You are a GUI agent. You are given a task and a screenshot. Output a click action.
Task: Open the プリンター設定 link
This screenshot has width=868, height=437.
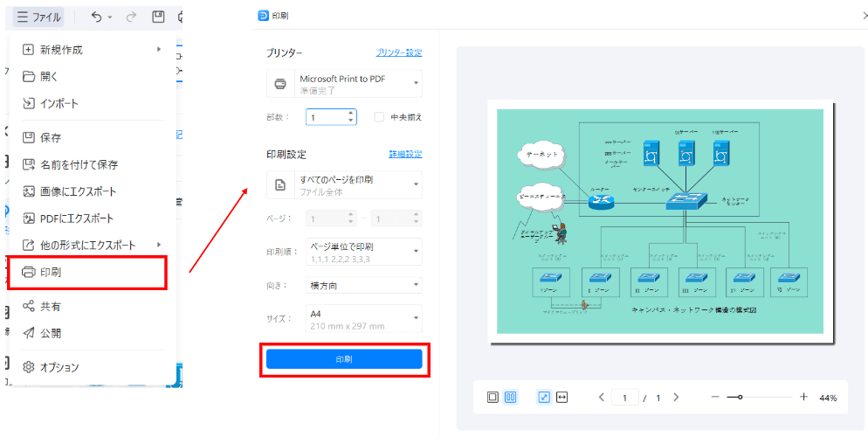pos(398,52)
